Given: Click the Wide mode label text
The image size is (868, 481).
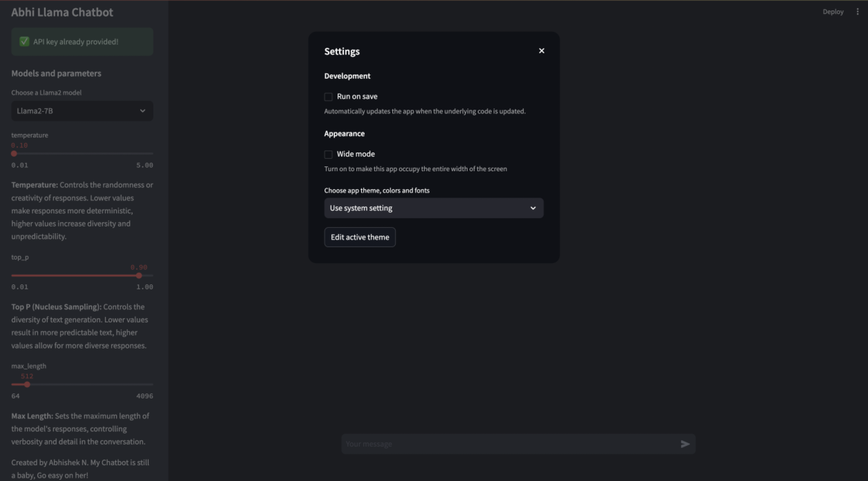Looking at the screenshot, I should tap(356, 154).
